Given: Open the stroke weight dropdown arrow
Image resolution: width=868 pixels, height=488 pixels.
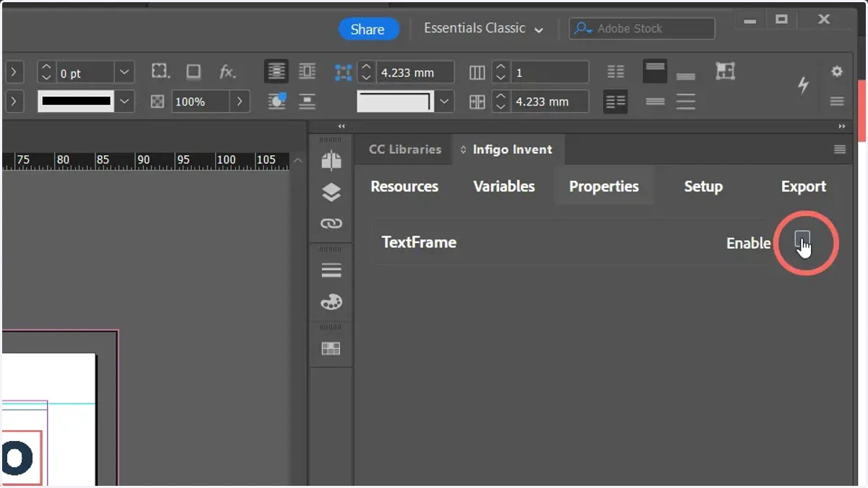Looking at the screenshot, I should (124, 72).
